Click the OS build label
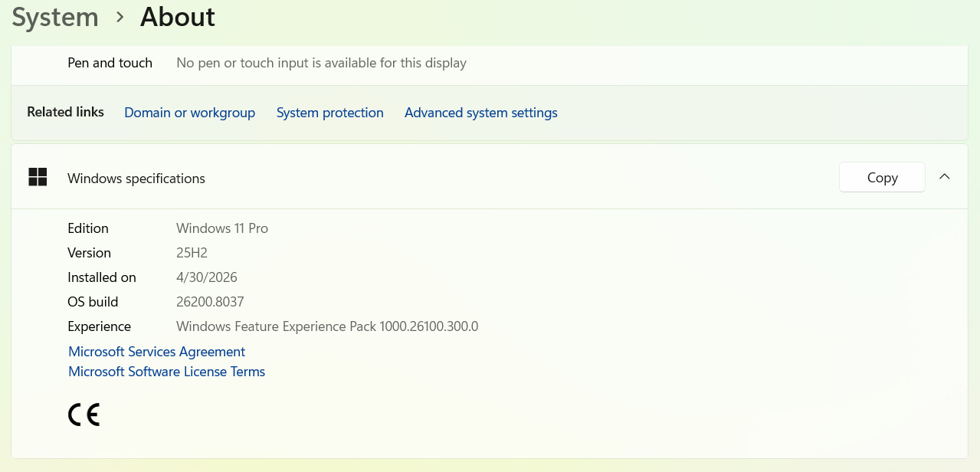 pos(93,302)
